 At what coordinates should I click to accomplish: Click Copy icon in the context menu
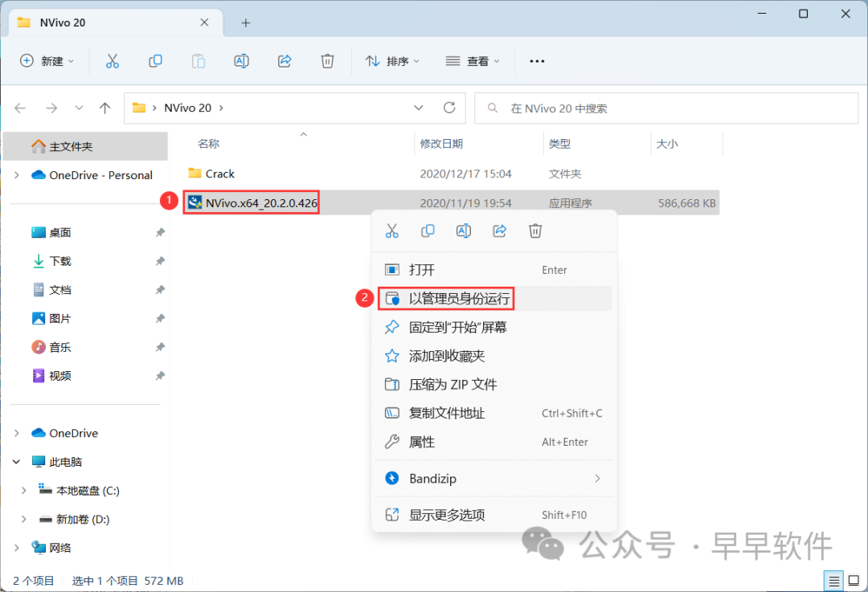point(428,231)
